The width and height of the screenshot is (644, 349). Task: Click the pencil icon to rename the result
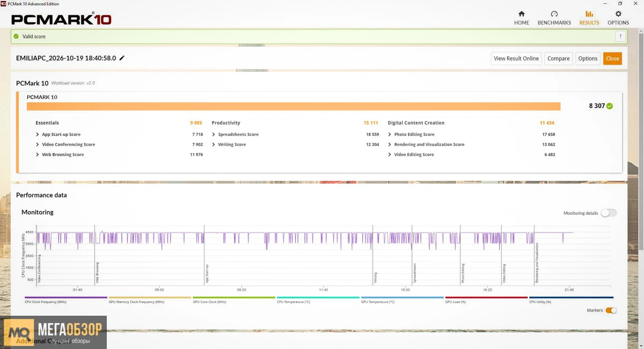[122, 58]
